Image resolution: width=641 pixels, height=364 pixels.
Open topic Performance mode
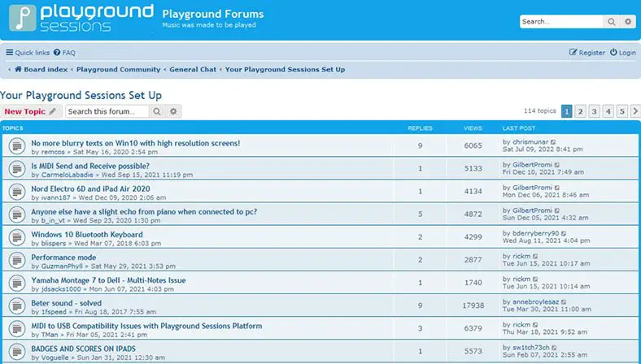coord(63,258)
